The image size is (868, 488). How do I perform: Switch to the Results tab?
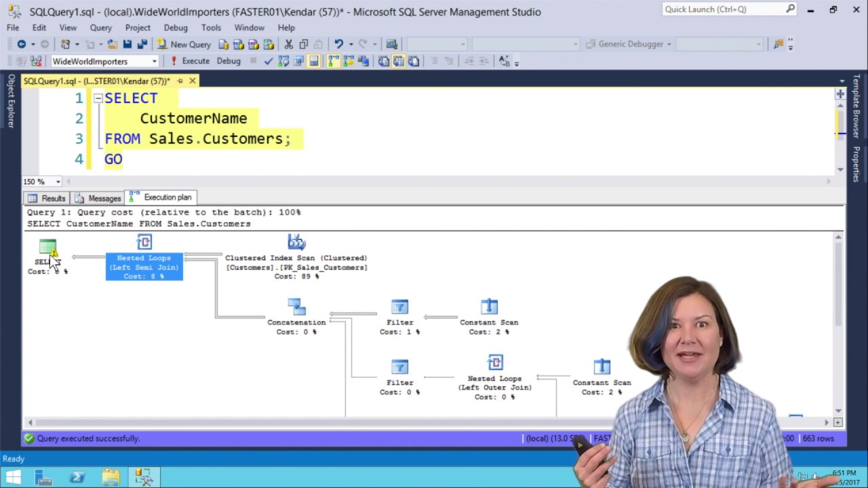pyautogui.click(x=47, y=198)
